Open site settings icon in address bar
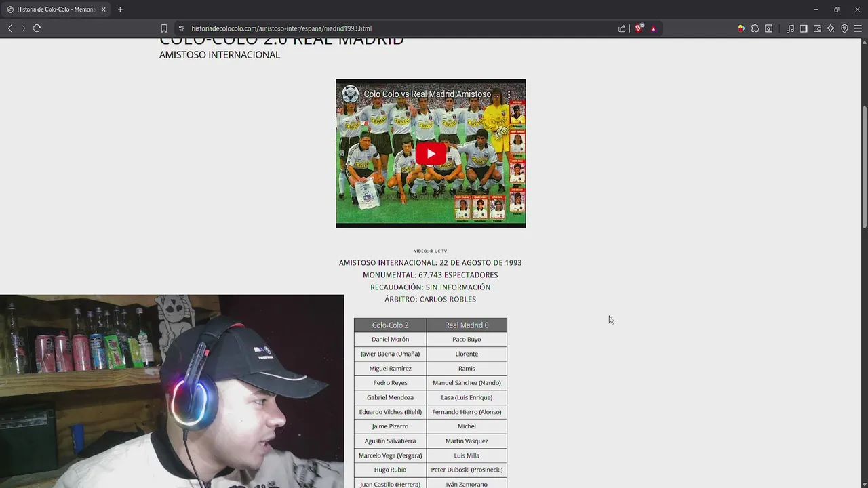 click(x=181, y=28)
